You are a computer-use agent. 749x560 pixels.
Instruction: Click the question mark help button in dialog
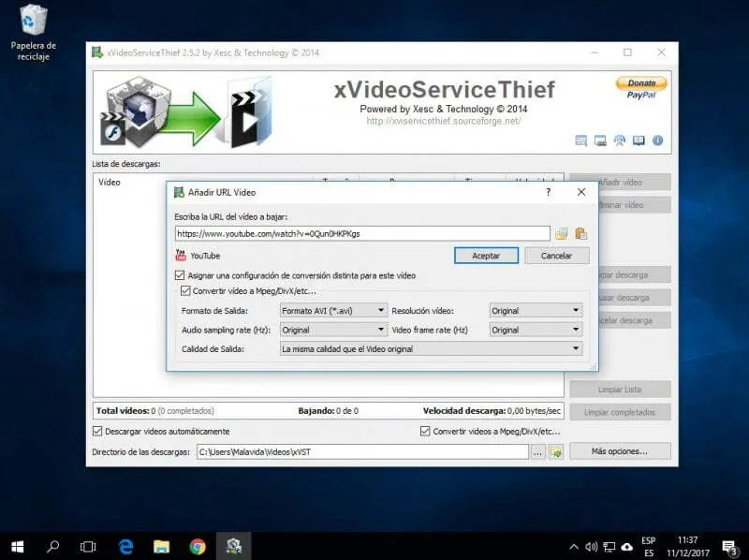click(x=549, y=192)
